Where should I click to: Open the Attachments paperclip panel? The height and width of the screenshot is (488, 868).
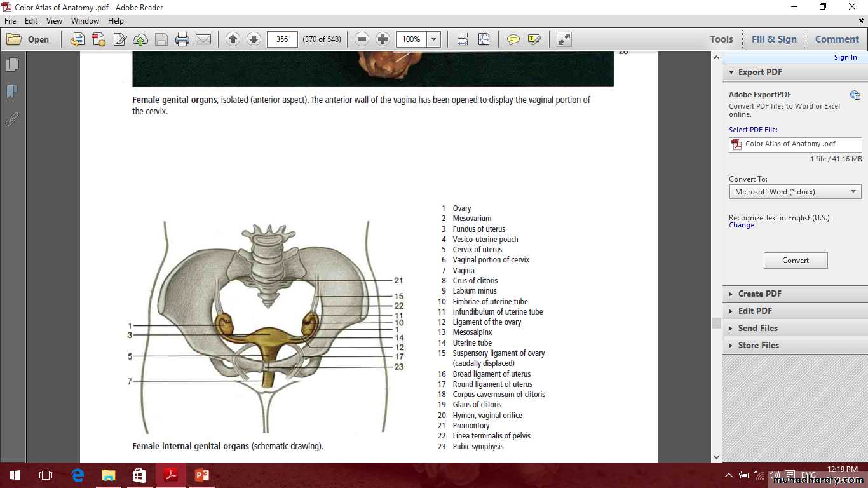pyautogui.click(x=12, y=119)
